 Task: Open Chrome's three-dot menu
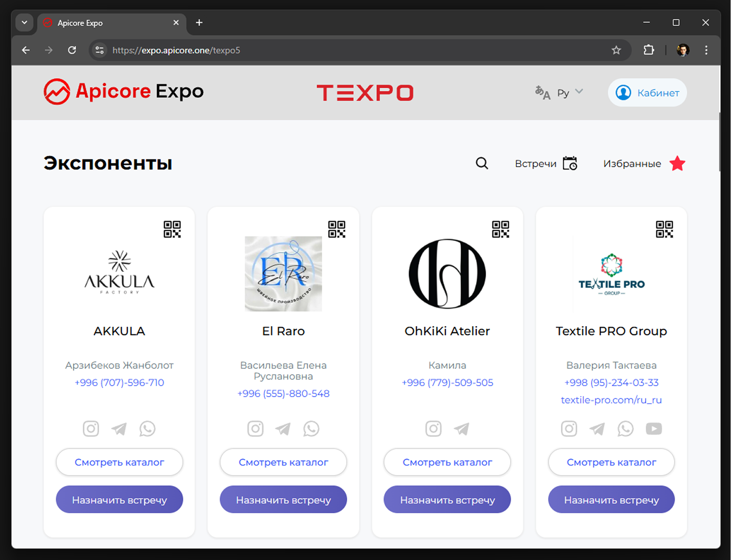click(706, 50)
